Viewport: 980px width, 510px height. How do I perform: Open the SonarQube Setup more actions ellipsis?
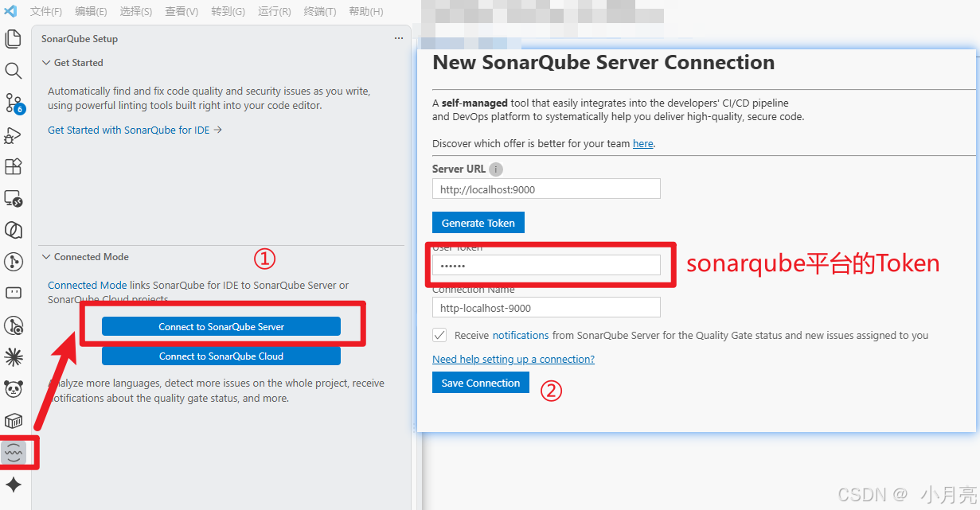[x=399, y=39]
